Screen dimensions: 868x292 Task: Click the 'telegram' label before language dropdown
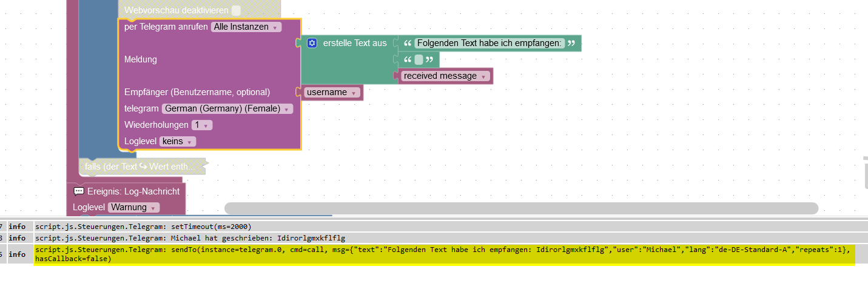(141, 108)
